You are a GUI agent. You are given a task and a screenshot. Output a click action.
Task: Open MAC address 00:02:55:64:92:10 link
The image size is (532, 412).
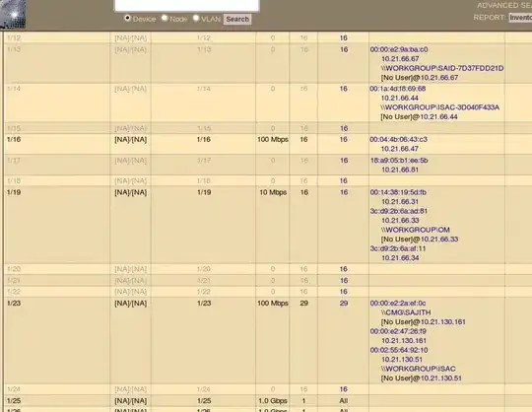click(x=399, y=350)
